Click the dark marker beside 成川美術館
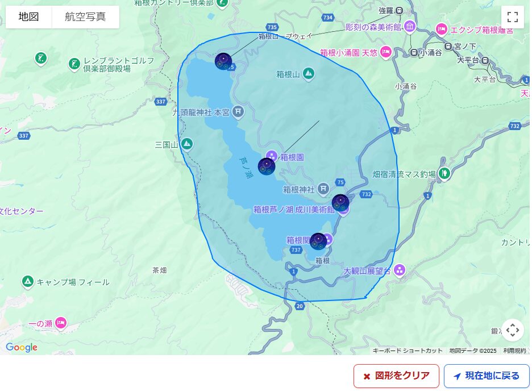 pyautogui.click(x=340, y=203)
